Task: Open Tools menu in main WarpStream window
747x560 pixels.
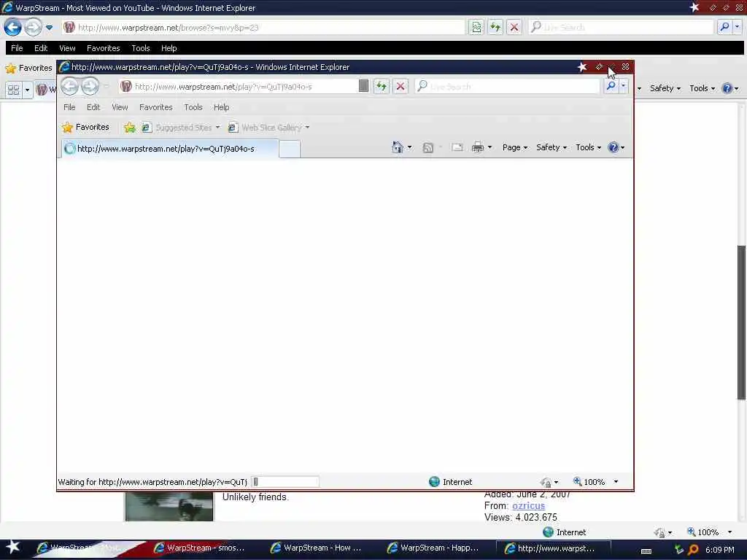Action: [141, 48]
